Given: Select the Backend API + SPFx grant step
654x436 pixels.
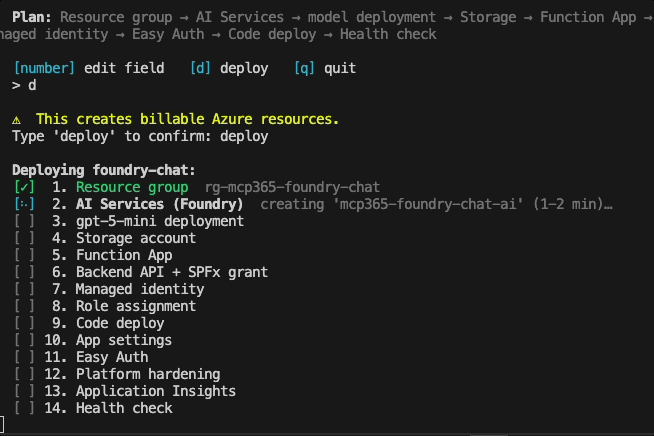Looking at the screenshot, I should click(x=172, y=272).
